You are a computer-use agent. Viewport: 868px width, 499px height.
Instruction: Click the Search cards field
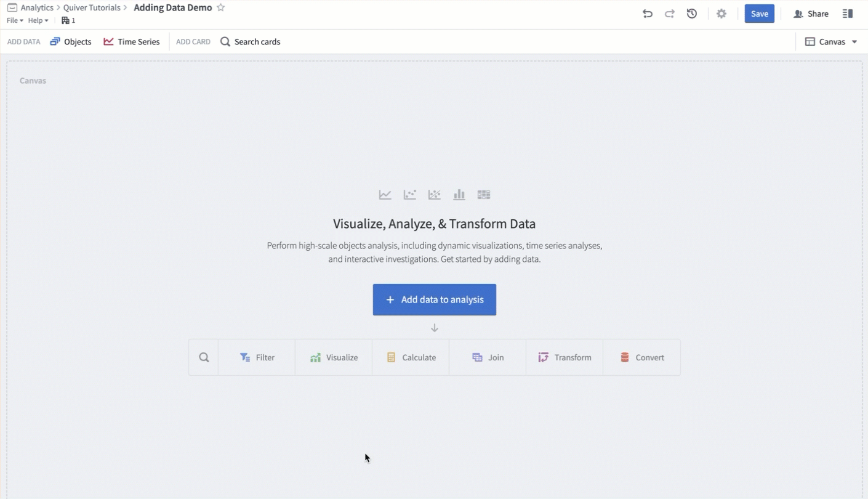(x=251, y=42)
